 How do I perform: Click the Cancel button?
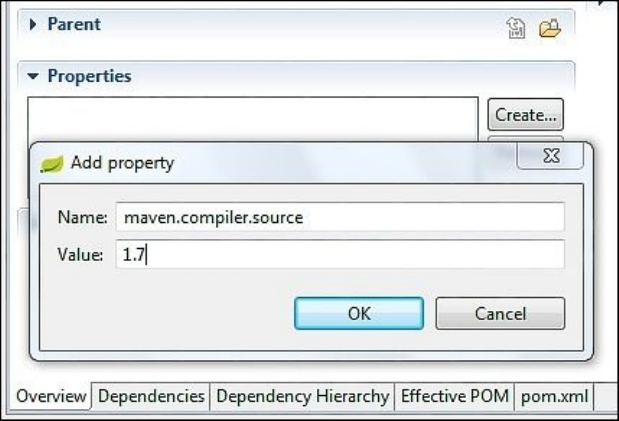(x=500, y=314)
